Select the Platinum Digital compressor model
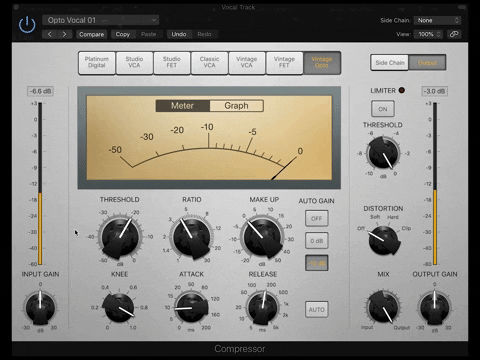Screen dimensions: 480x360 [x=97, y=62]
